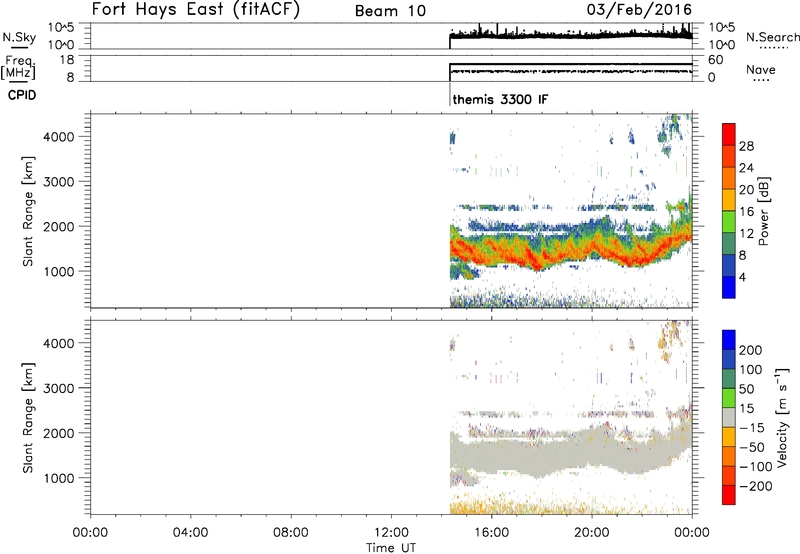This screenshot has width=800, height=554.
Task: Click the '4000' tick on the power panel
Action: tap(59, 137)
